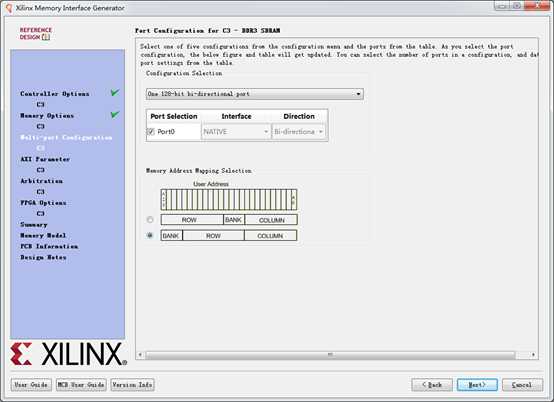This screenshot has height=402, width=554.
Task: Click the User Address bit diagram
Action: tap(229, 200)
